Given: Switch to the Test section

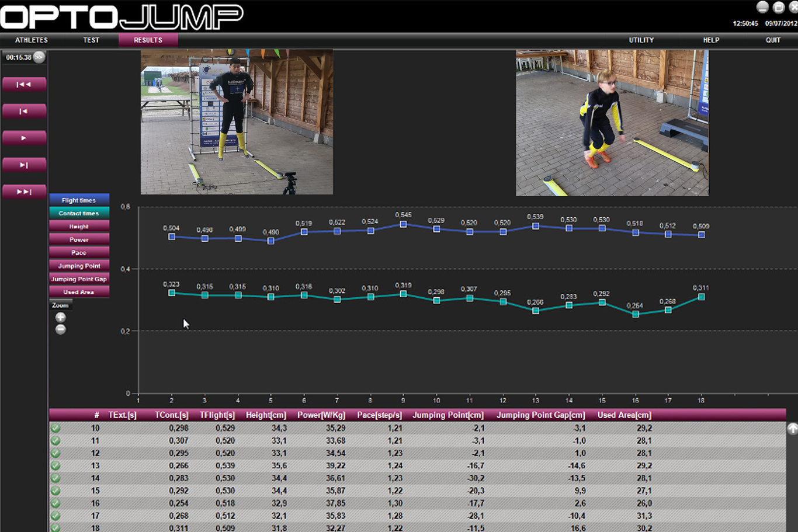Looking at the screenshot, I should [91, 40].
